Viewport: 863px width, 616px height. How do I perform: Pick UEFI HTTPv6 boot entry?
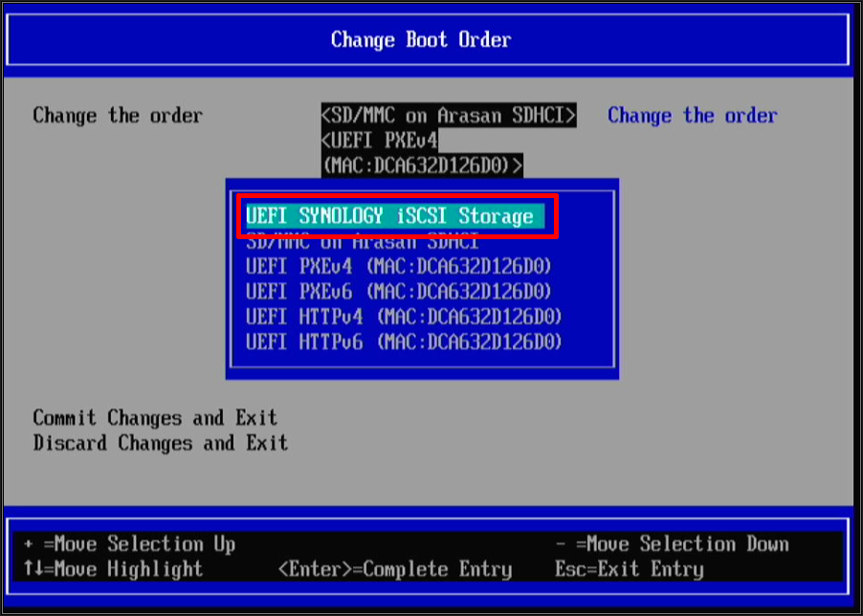point(404,342)
